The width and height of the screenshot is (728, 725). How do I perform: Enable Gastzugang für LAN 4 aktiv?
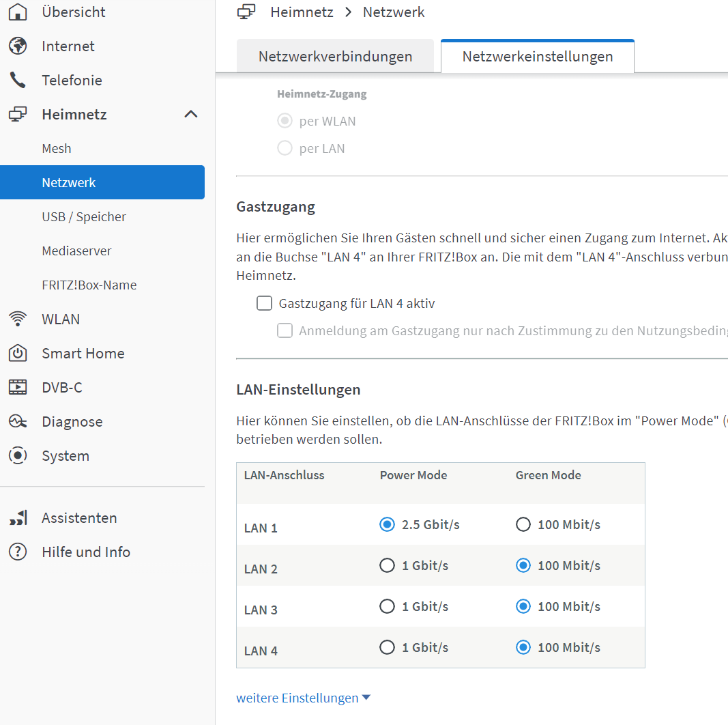265,303
